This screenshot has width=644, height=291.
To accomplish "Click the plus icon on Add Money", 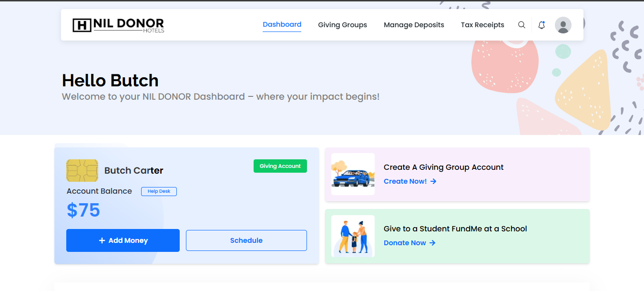I will (102, 240).
